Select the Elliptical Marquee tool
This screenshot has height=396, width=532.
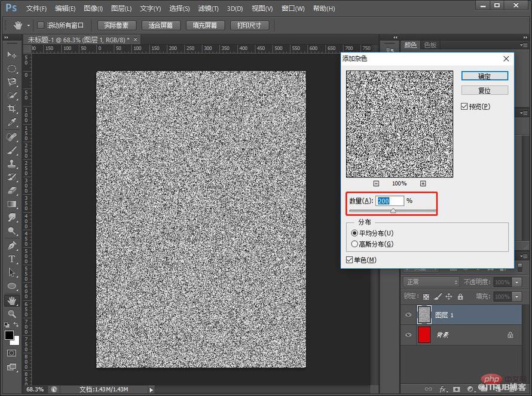click(12, 69)
